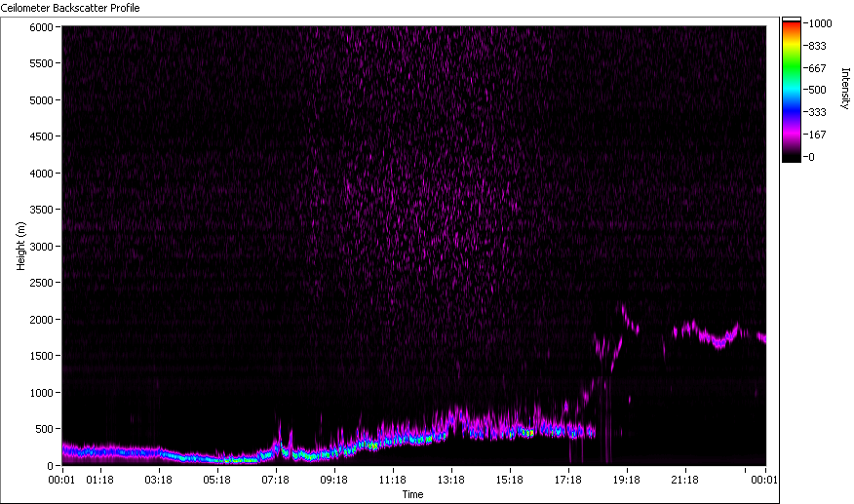Select the 4500 height axis tick

click(x=41, y=136)
